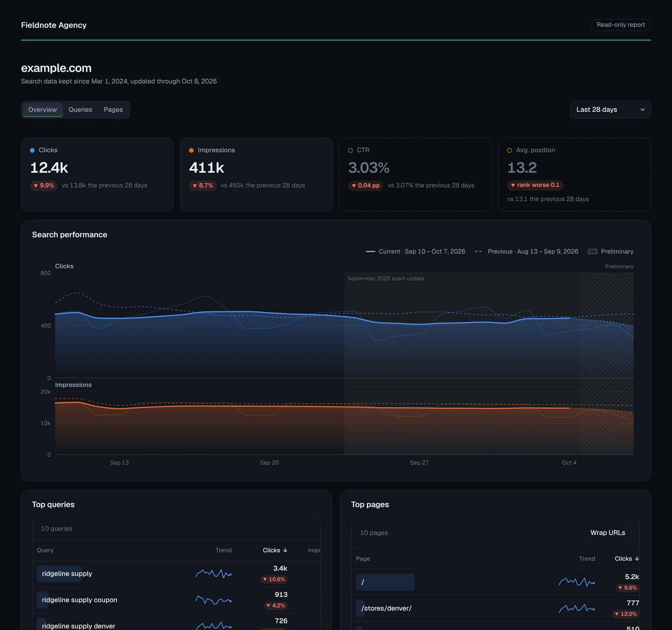Click the Sep 20 axis label
Viewport: 672px width, 630px height.
269,462
